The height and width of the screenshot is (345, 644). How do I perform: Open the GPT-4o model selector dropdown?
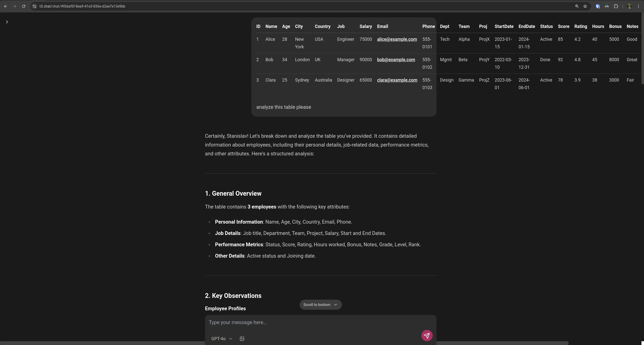[221, 339]
